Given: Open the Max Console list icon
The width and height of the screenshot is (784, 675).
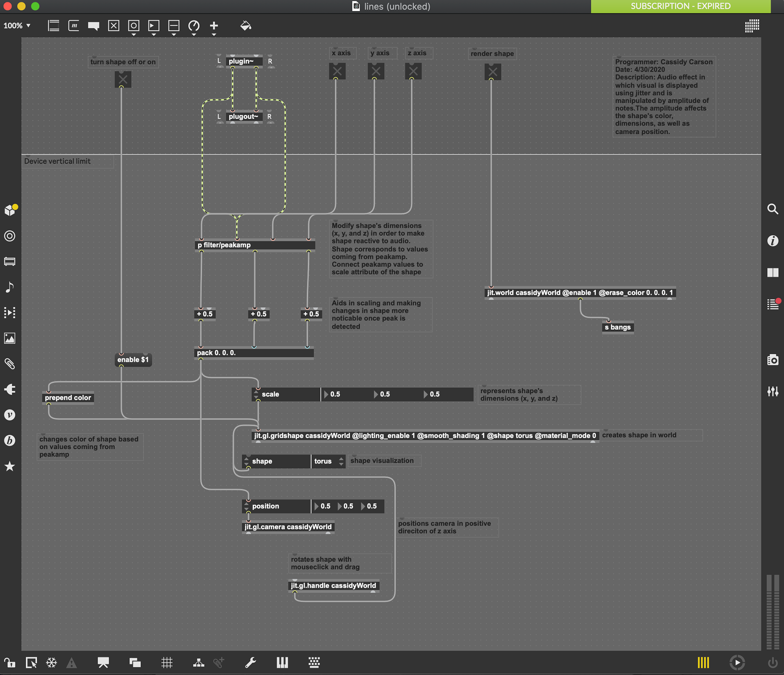Looking at the screenshot, I should tap(773, 304).
